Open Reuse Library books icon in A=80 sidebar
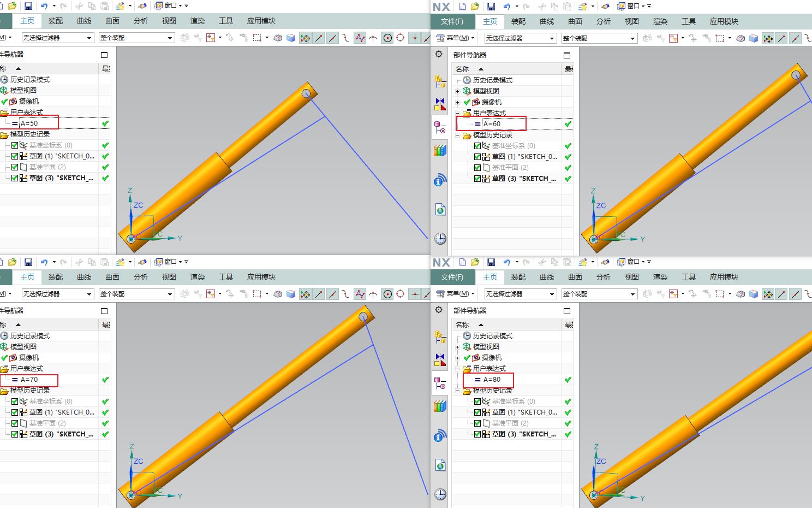812x508 pixels. [x=440, y=406]
